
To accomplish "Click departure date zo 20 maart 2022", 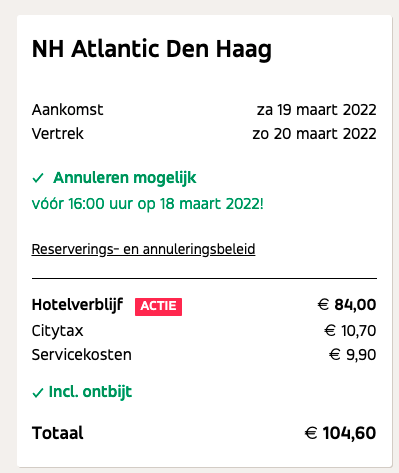I will click(x=314, y=134).
